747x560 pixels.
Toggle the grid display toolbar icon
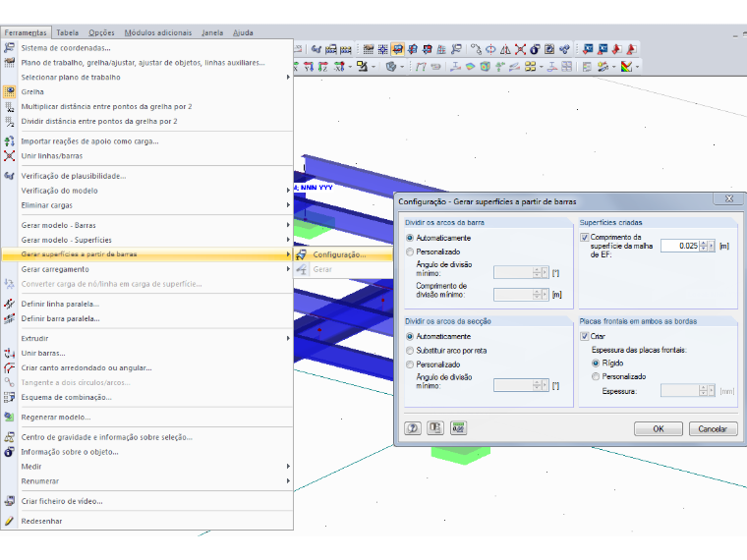point(369,49)
